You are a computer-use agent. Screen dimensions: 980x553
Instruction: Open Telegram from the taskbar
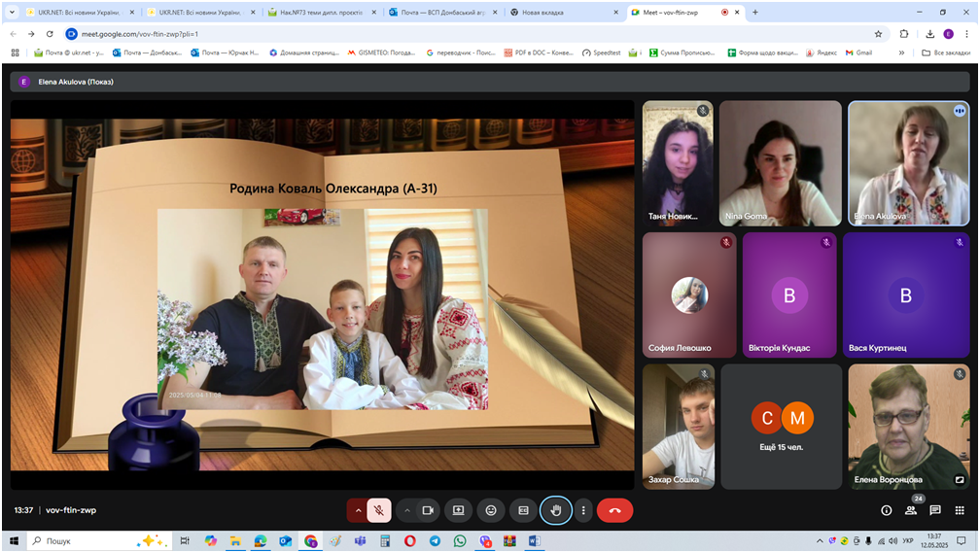435,541
